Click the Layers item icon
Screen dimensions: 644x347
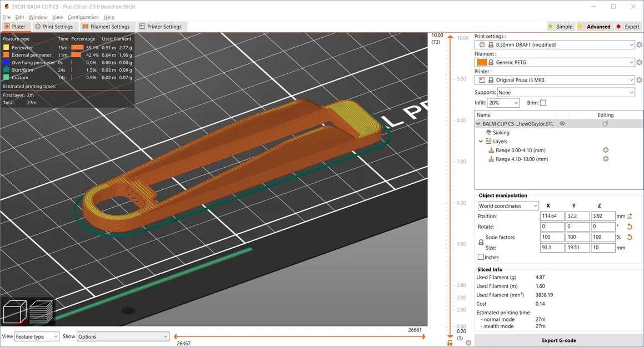pyautogui.click(x=488, y=141)
